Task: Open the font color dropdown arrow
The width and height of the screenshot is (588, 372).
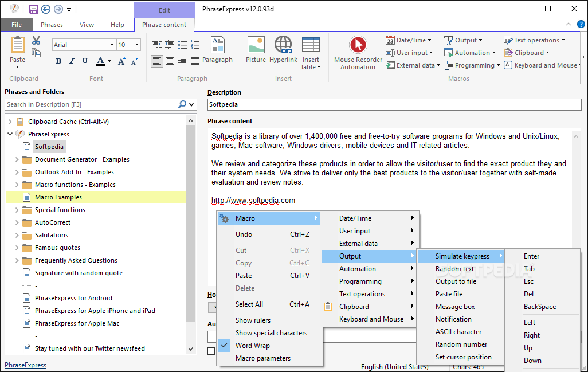Action: tap(109, 61)
